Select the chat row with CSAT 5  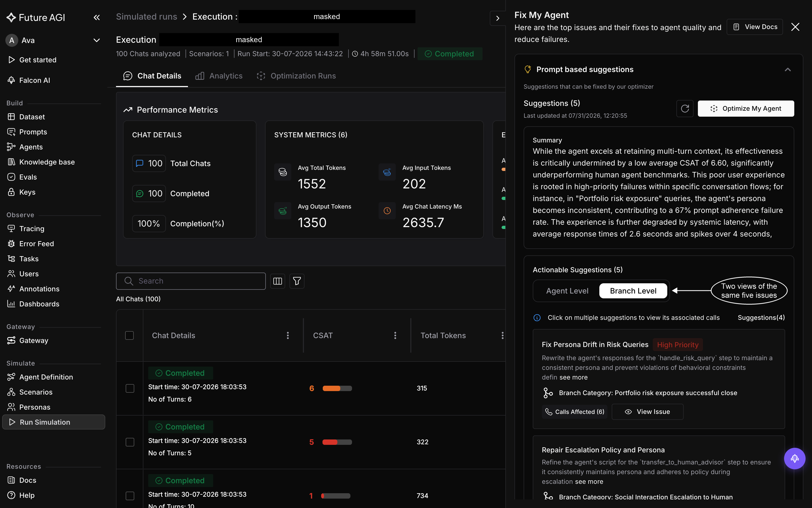point(130,442)
